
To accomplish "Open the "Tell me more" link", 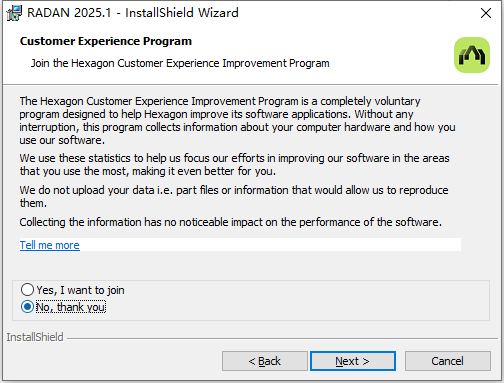I will [50, 245].
